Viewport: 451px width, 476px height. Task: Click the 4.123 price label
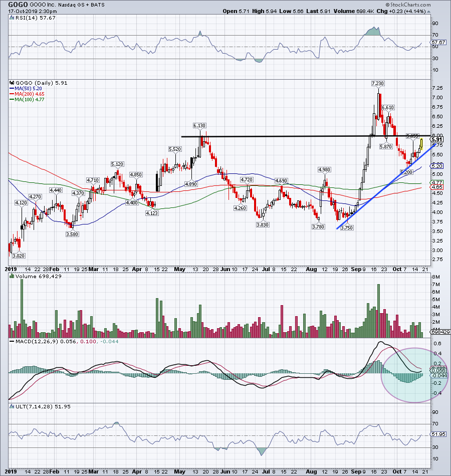tap(152, 213)
